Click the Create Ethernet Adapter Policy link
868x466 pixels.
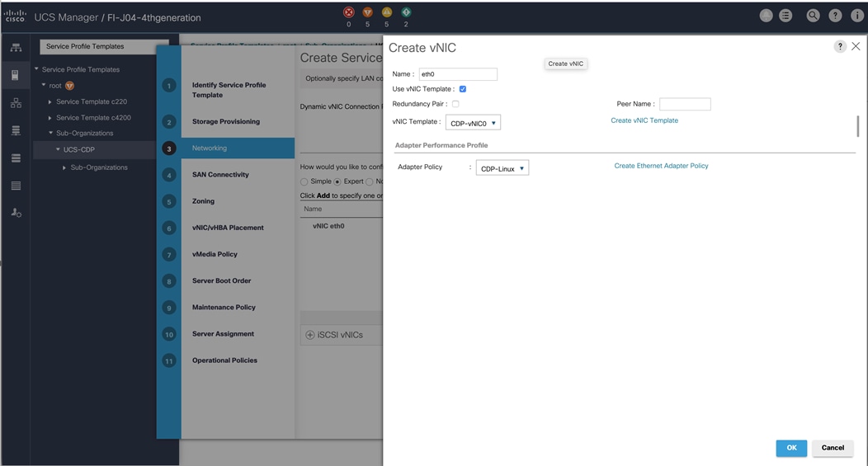(x=661, y=166)
